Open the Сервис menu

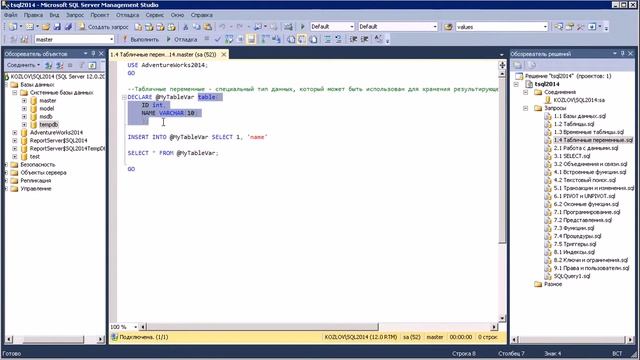click(x=155, y=15)
